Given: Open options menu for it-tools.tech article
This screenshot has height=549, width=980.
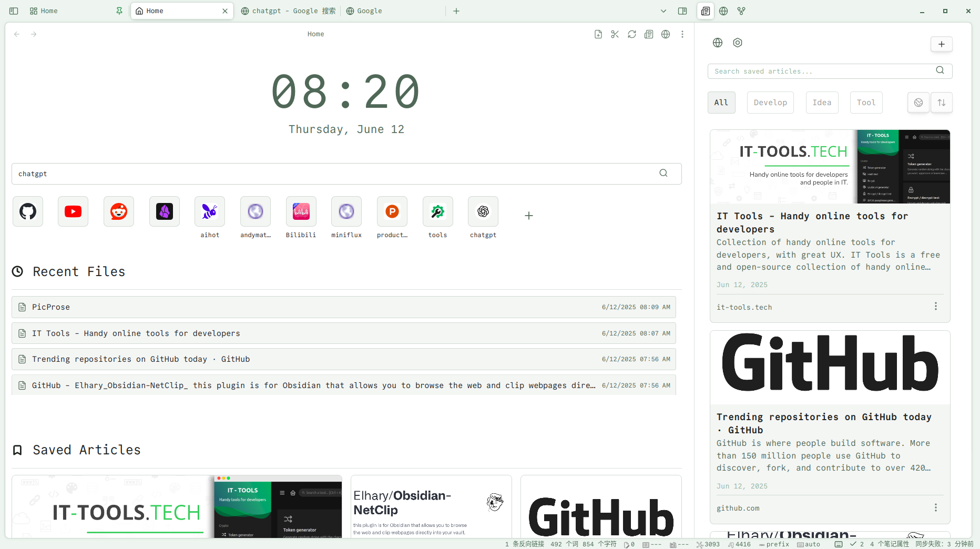Looking at the screenshot, I should tap(936, 307).
